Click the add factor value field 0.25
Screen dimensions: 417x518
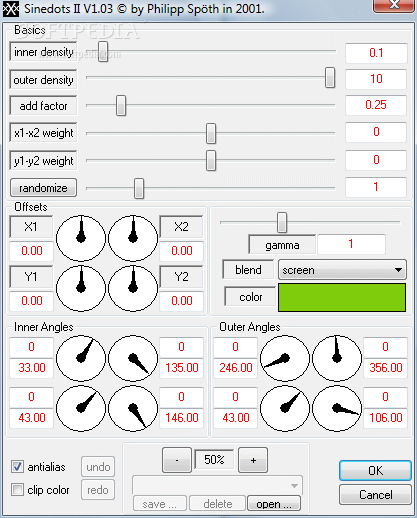pyautogui.click(x=376, y=105)
